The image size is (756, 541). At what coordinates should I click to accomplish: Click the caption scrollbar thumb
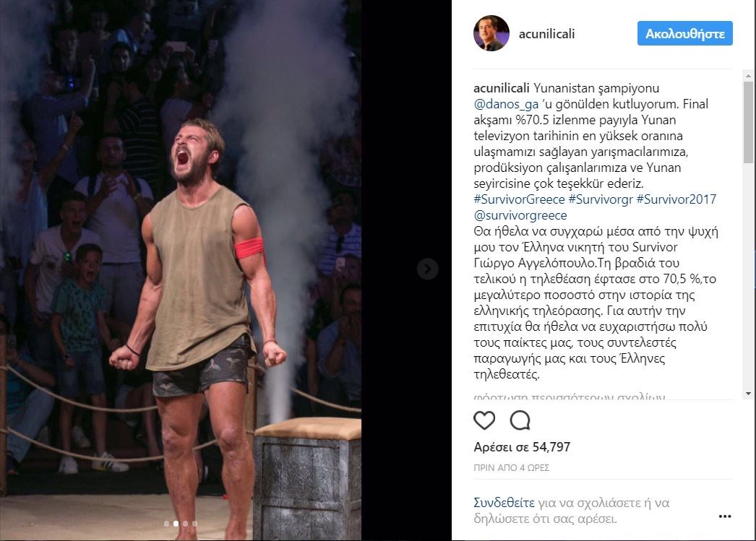coord(748,122)
